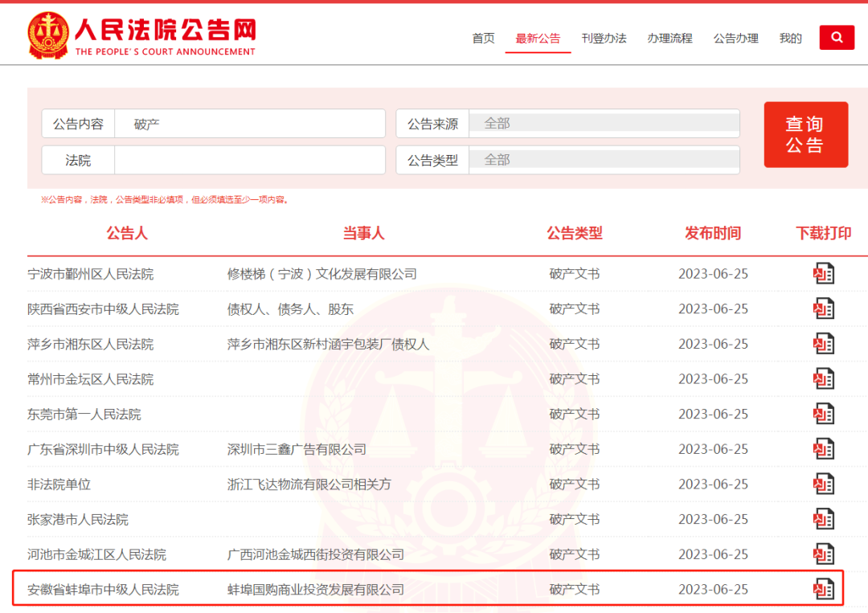Open the 非法院单位 announcement
The image size is (868, 613).
(x=59, y=484)
